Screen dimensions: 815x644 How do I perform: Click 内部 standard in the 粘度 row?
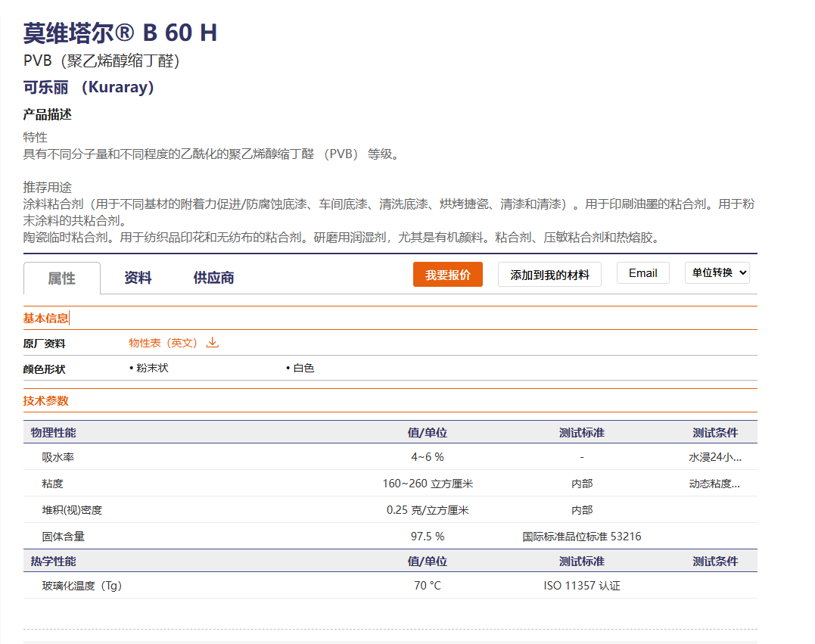point(582,484)
